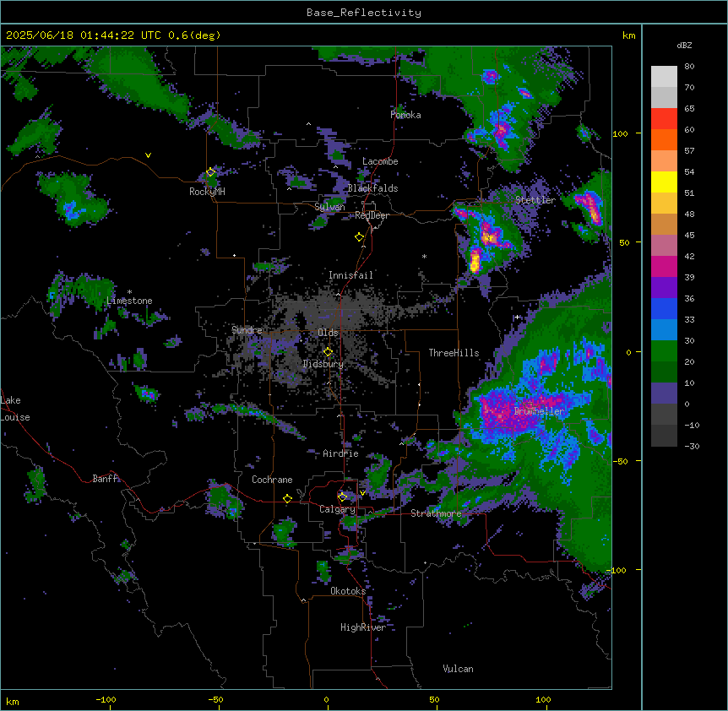Click the yellow v marker northeast of Calgary
728x711 pixels.
[x=362, y=493]
